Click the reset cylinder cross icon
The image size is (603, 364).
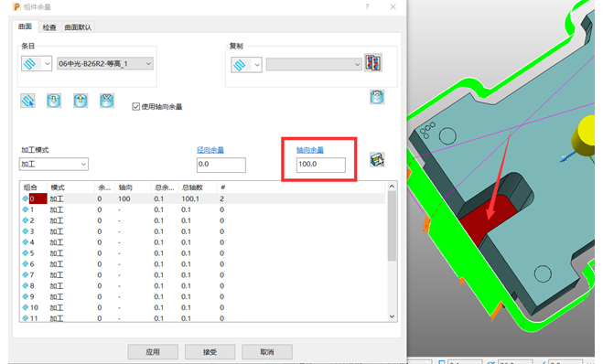106,101
